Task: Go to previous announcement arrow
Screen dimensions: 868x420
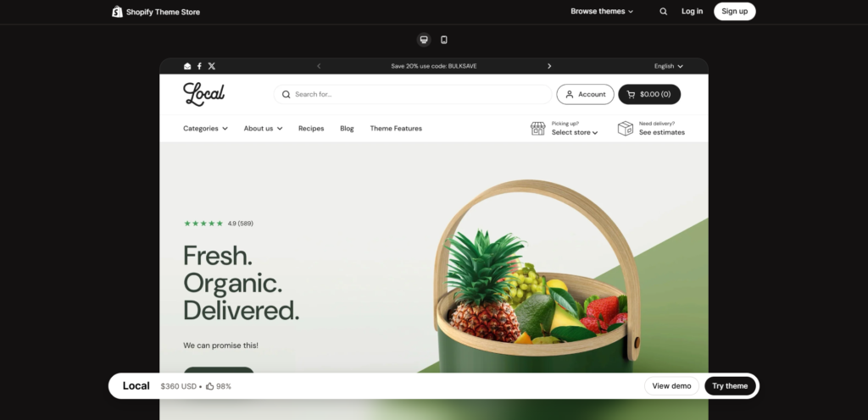Action: [x=319, y=66]
